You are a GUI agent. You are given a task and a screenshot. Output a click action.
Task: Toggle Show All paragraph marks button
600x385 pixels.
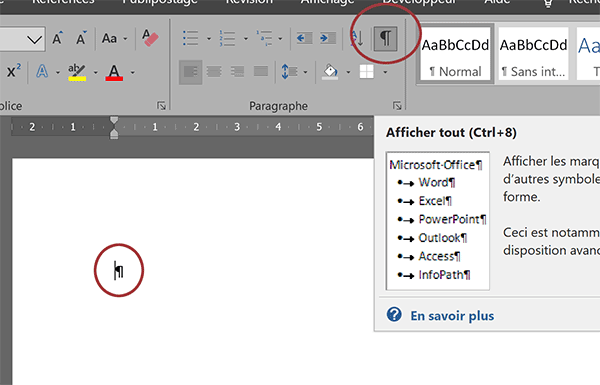[x=385, y=39]
